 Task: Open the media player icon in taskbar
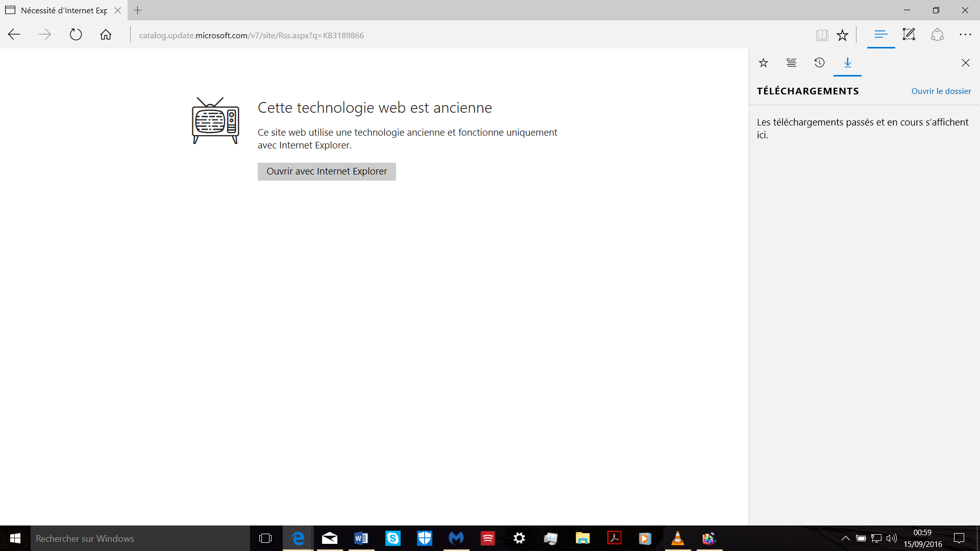click(646, 538)
